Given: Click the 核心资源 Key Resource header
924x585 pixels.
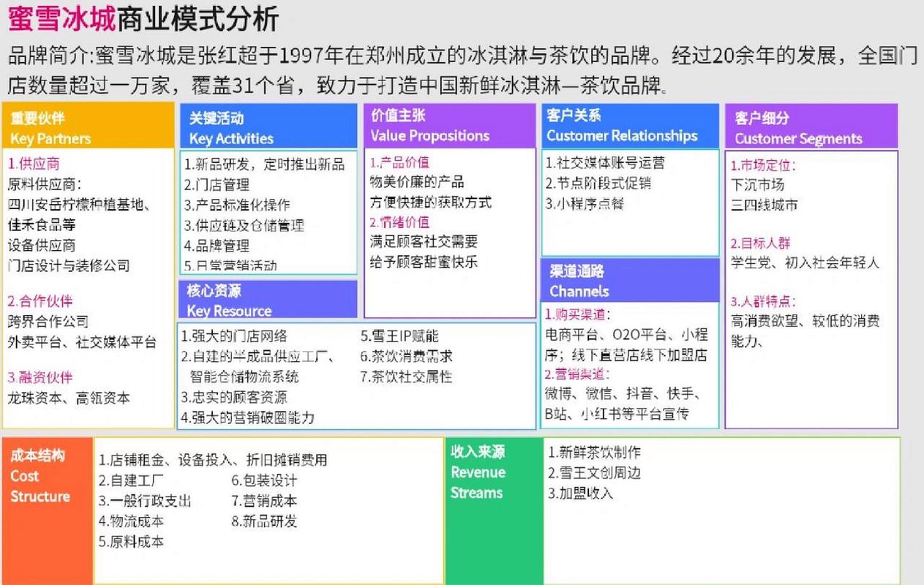Looking at the screenshot, I should pyautogui.click(x=268, y=300).
